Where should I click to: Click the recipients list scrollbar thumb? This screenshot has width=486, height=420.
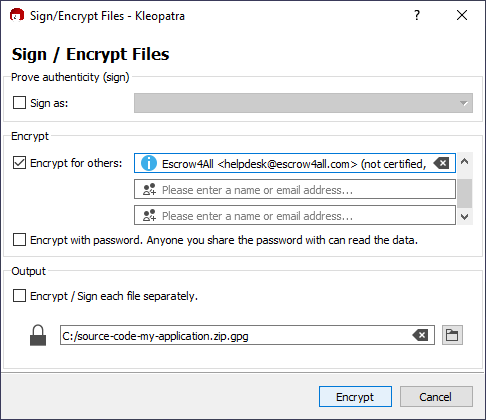click(465, 193)
